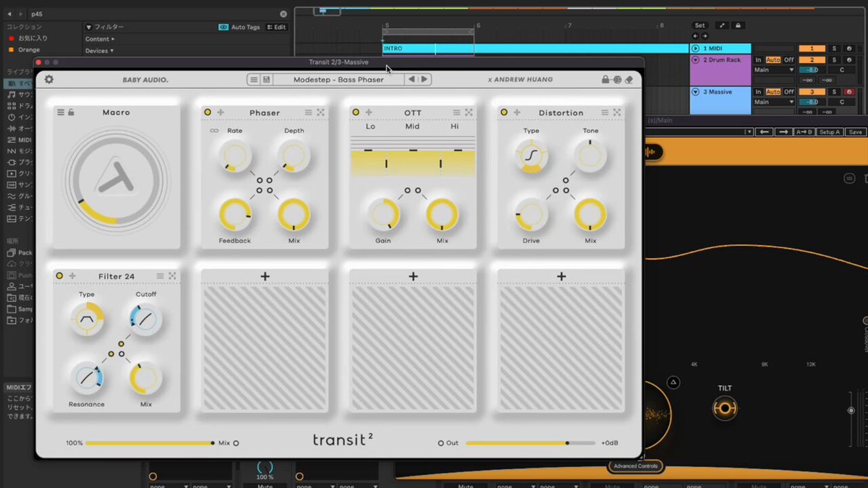Image resolution: width=868 pixels, height=488 pixels.
Task: Collapse the フィルター section triangle
Action: (88, 27)
